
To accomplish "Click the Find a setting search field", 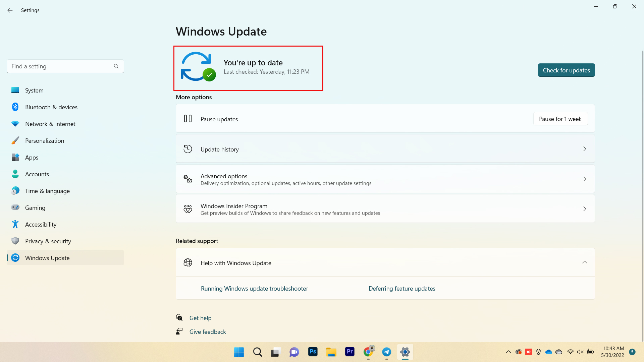I will (x=65, y=66).
